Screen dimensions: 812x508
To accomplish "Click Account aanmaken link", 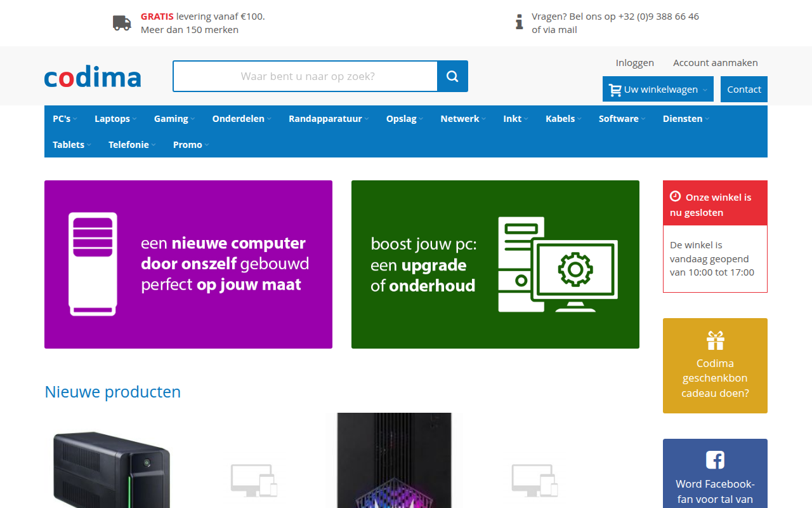I will (x=716, y=63).
